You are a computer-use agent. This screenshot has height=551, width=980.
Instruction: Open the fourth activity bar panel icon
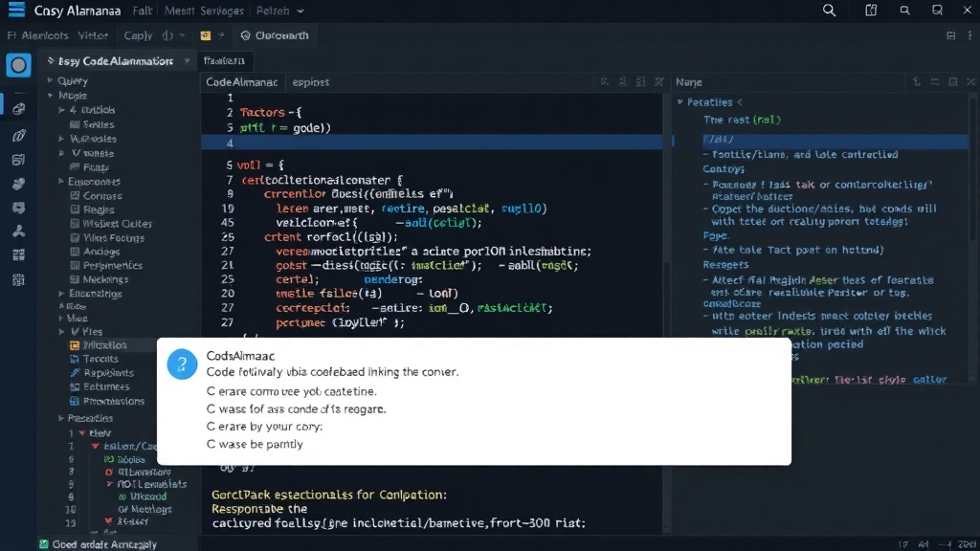coord(19,160)
